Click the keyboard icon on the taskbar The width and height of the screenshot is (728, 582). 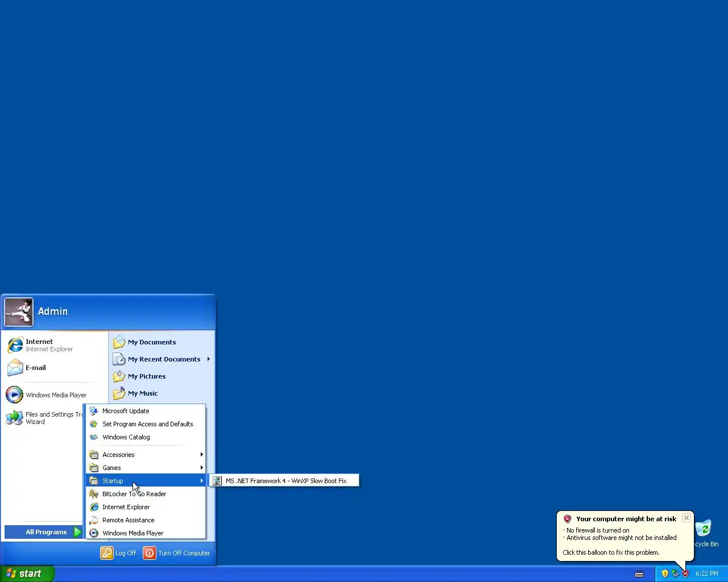click(x=639, y=573)
